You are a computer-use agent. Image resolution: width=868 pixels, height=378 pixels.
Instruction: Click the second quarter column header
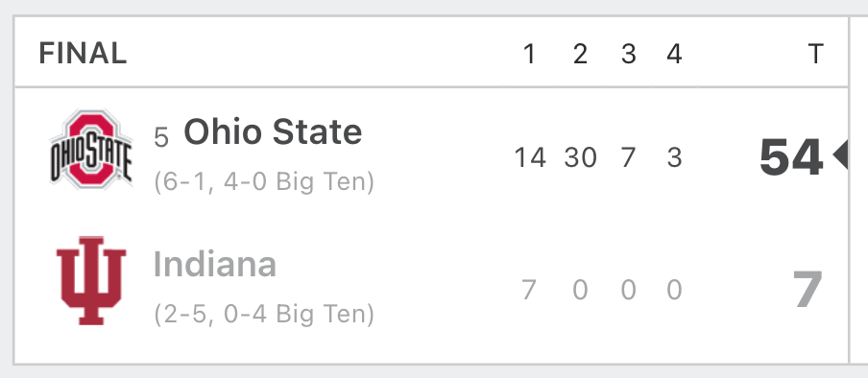(x=580, y=55)
